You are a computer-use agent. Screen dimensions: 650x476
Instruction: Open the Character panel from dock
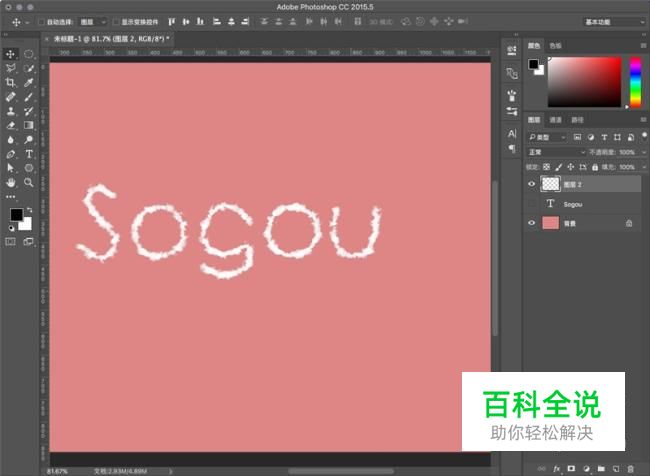pyautogui.click(x=512, y=134)
